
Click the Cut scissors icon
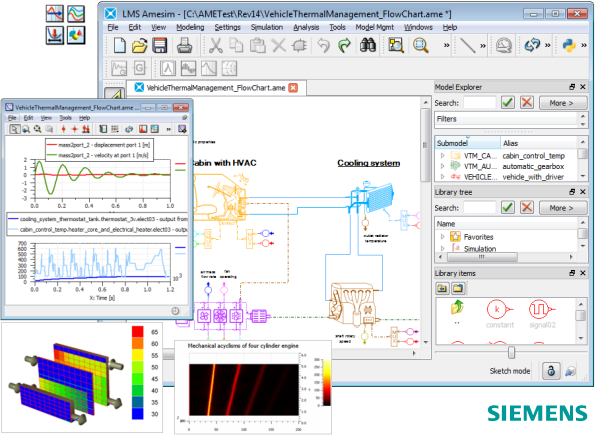[216, 46]
